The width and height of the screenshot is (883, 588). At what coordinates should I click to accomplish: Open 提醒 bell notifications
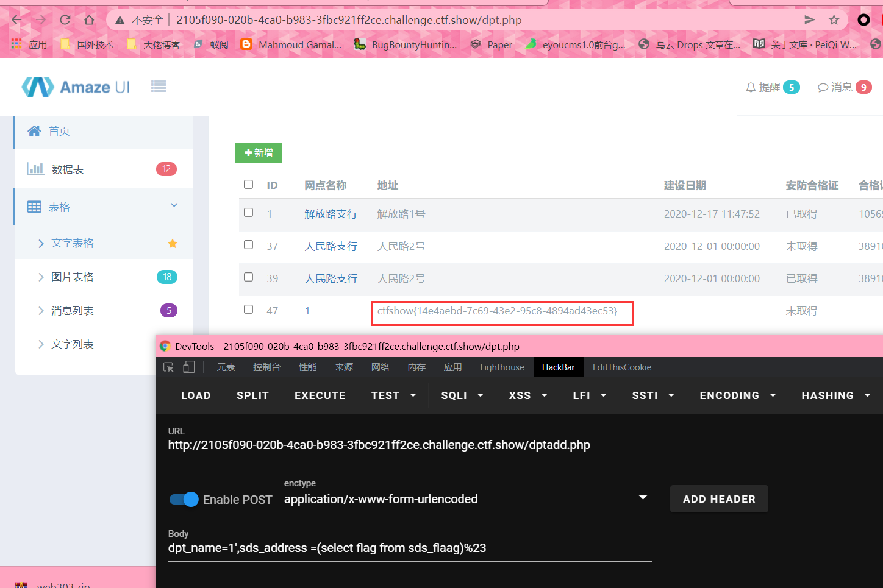point(773,87)
